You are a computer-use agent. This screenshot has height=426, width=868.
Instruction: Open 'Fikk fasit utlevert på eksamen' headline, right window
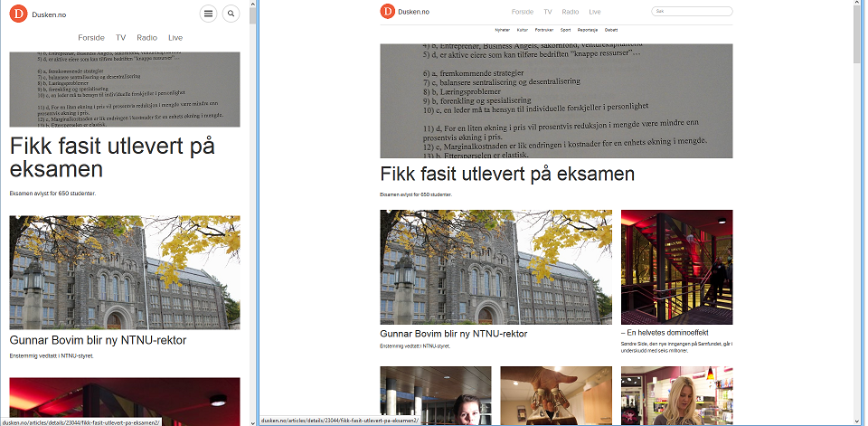click(507, 174)
